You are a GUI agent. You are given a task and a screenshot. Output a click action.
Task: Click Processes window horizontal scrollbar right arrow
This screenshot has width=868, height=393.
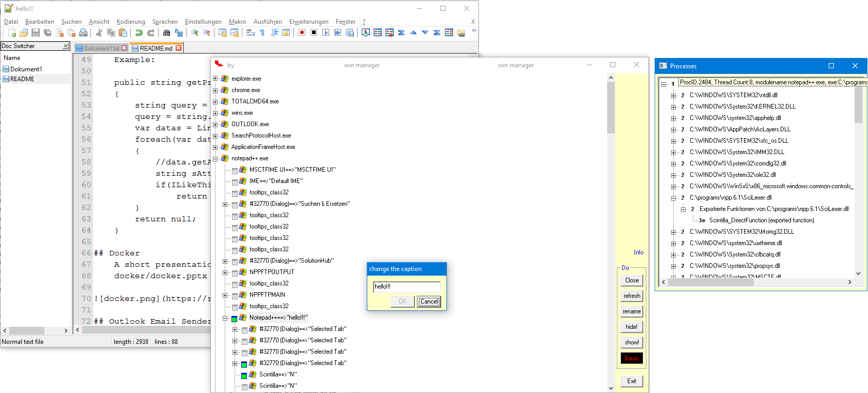(x=849, y=282)
